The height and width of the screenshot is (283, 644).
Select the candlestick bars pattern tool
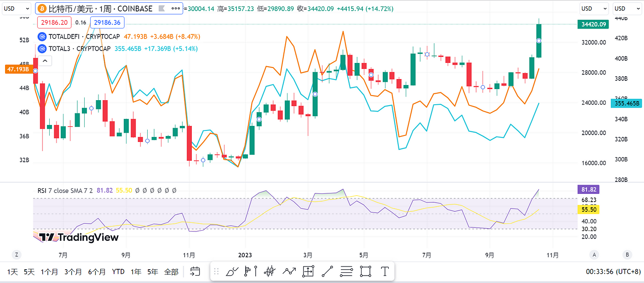click(270, 272)
